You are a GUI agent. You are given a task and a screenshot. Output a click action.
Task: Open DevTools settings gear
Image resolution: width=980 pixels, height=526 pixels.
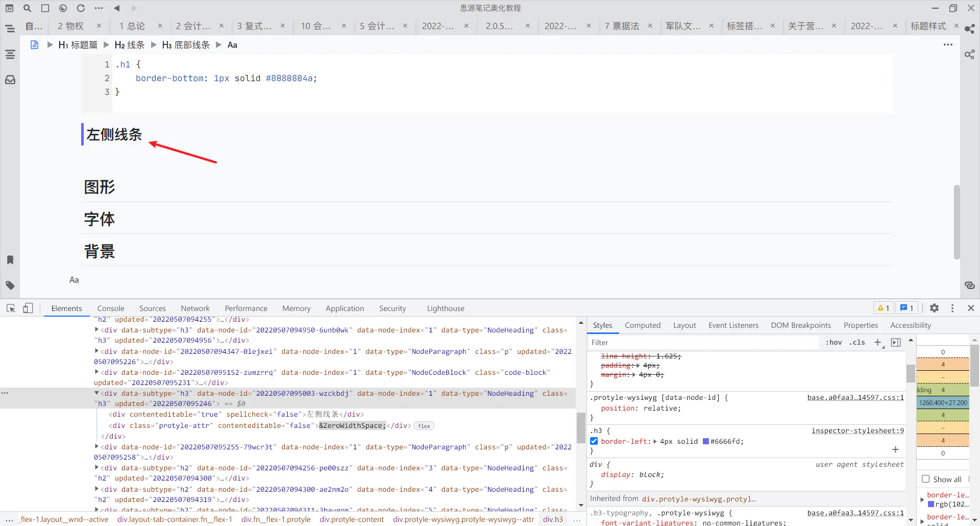pos(934,308)
